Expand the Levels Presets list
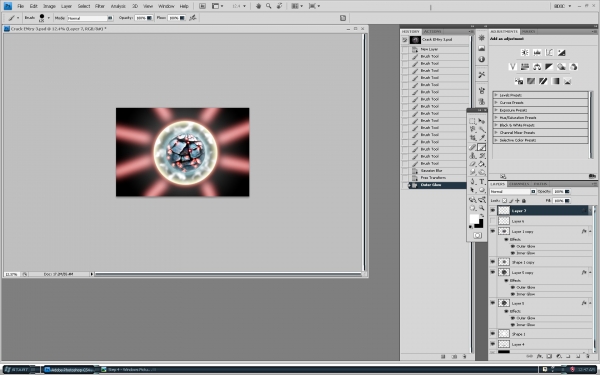The width and height of the screenshot is (600, 375). (x=496, y=95)
